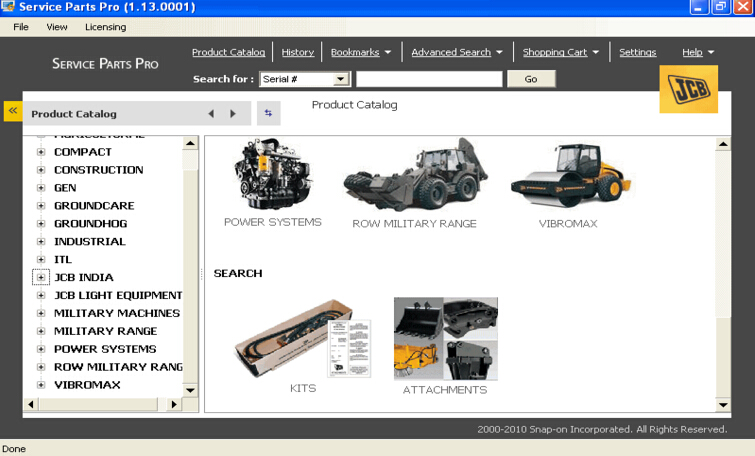This screenshot has height=456, width=755.
Task: Expand the JCB INDIA tree node
Action: [41, 277]
